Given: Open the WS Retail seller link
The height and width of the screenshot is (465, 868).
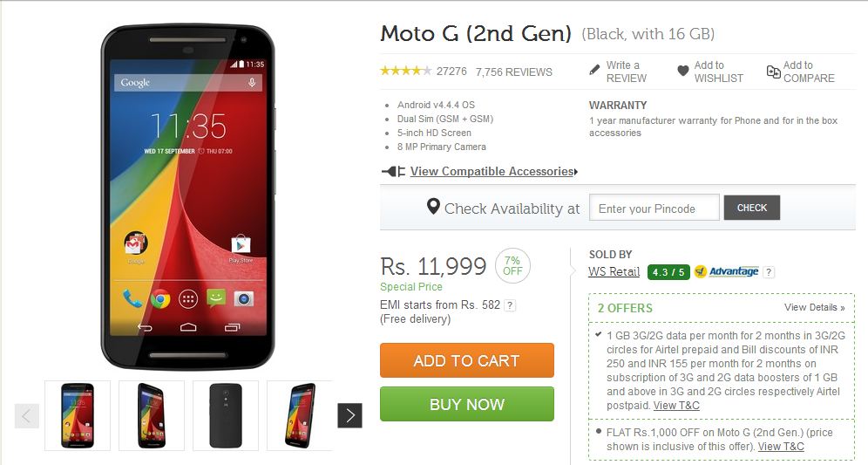Looking at the screenshot, I should 614,271.
